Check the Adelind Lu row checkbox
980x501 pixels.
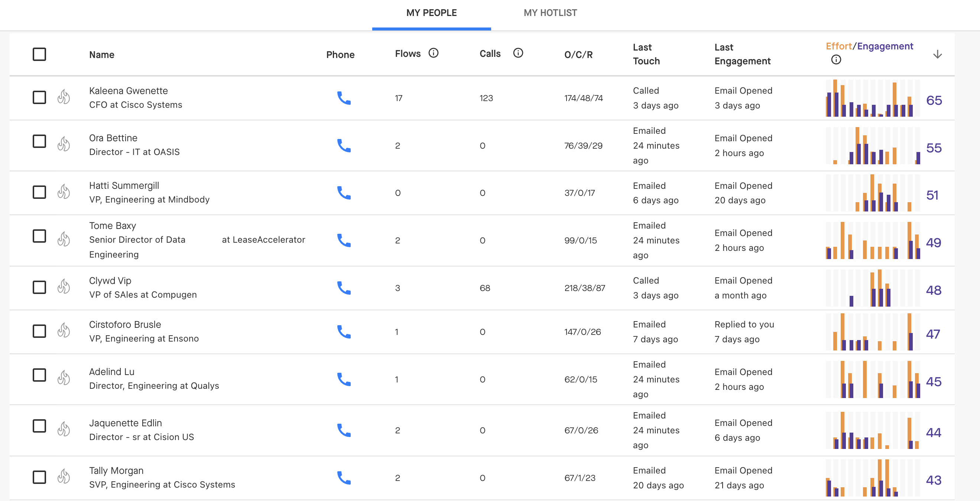coord(39,375)
